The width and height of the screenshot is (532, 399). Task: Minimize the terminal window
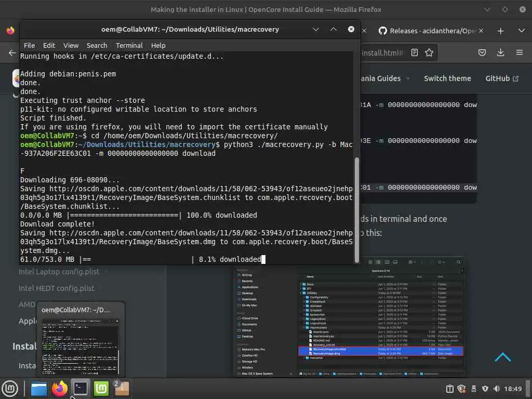315,29
